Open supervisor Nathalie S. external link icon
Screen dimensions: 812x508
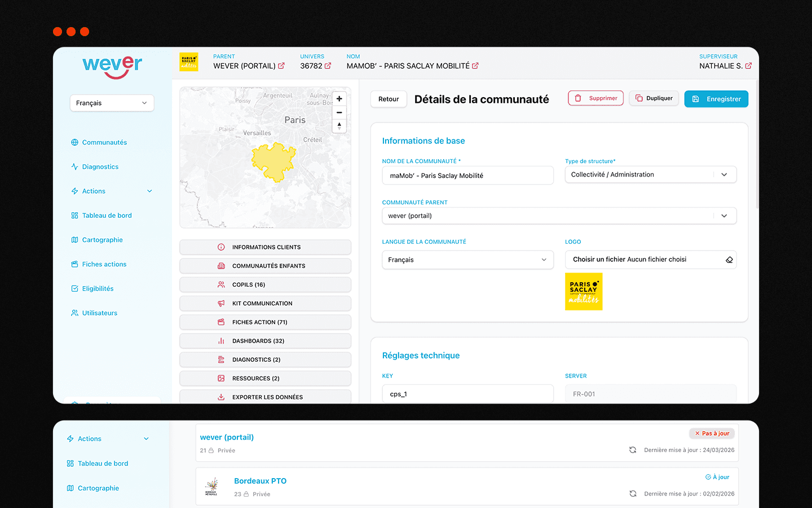coord(748,66)
